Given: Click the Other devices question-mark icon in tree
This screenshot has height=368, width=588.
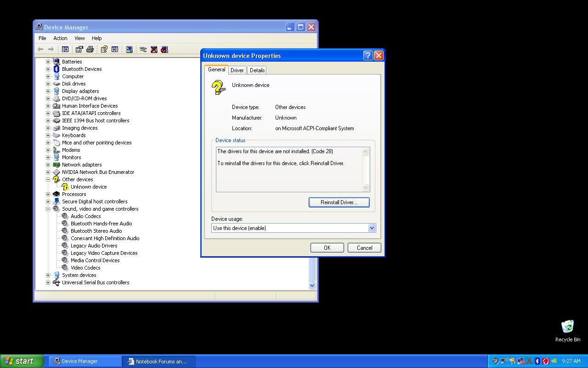Looking at the screenshot, I should point(57,179).
